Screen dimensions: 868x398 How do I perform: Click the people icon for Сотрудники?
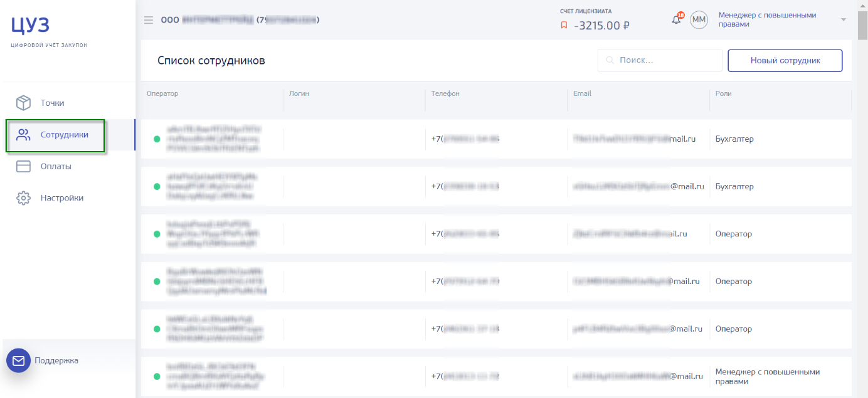[23, 135]
